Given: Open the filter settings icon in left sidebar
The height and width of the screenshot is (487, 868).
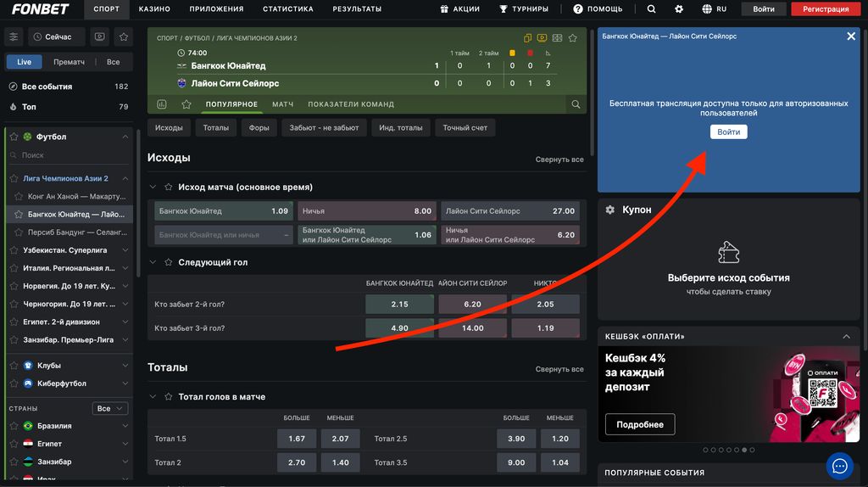Looking at the screenshot, I should coord(14,37).
